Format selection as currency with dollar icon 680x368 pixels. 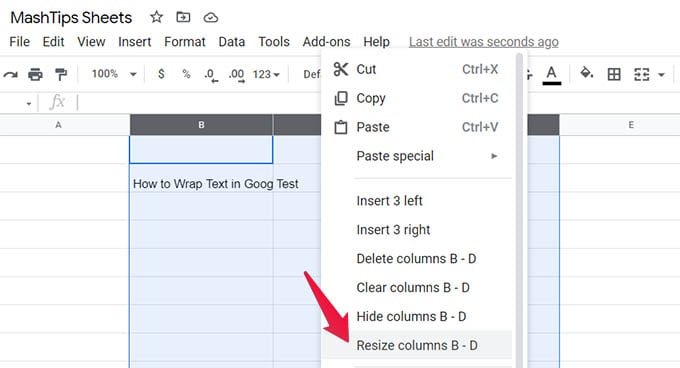click(161, 74)
